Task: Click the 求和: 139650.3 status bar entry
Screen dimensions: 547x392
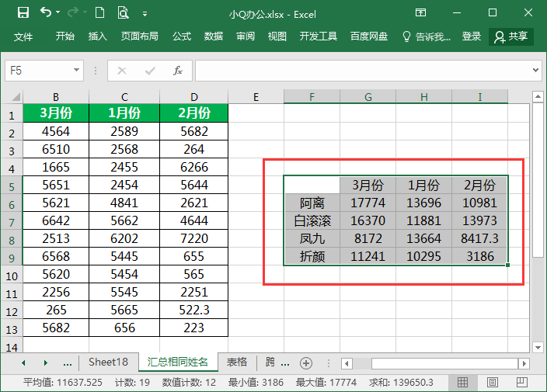Action: pyautogui.click(x=401, y=382)
